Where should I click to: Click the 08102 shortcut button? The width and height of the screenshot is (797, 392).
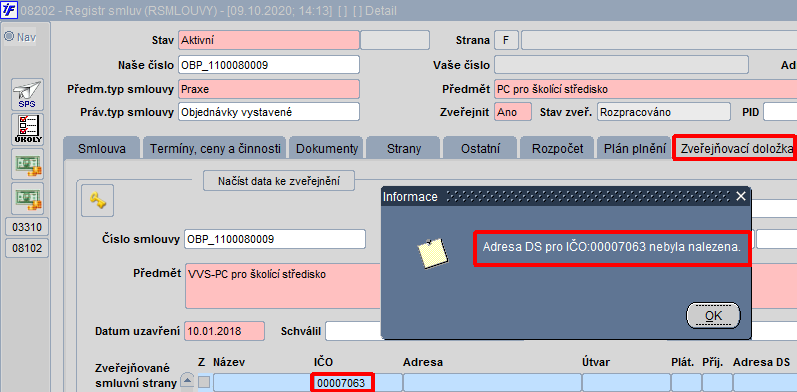pos(27,248)
